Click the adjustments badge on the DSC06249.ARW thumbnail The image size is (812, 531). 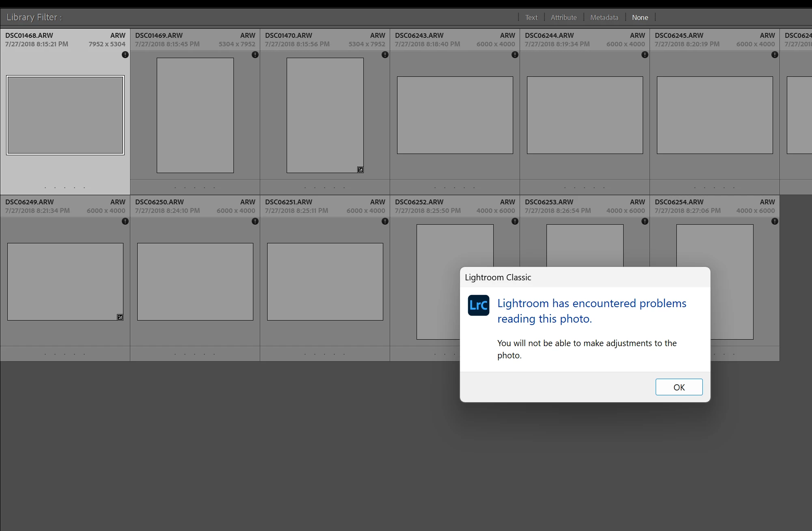(120, 317)
